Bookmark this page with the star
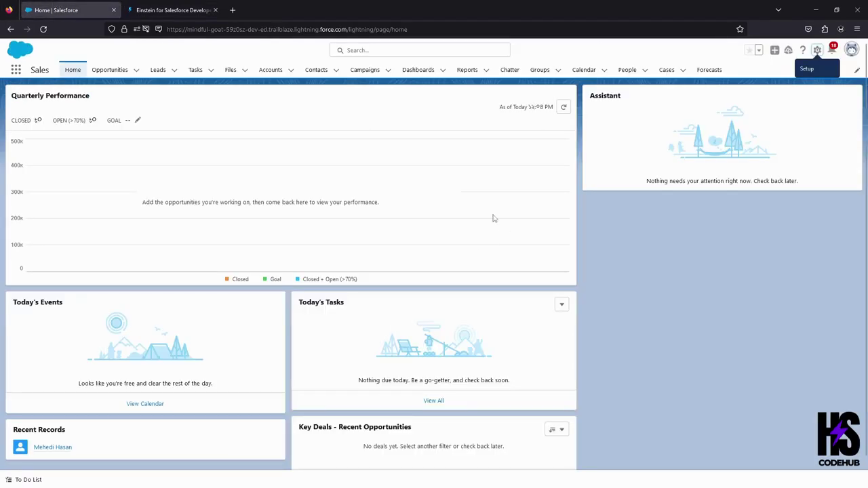This screenshot has width=868, height=488. coord(740,29)
